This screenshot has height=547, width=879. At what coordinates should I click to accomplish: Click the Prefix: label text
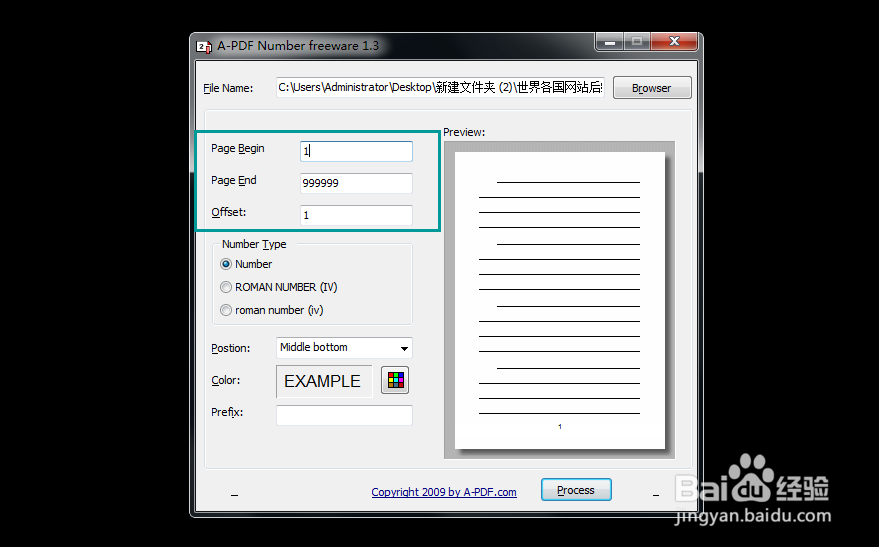click(x=227, y=412)
